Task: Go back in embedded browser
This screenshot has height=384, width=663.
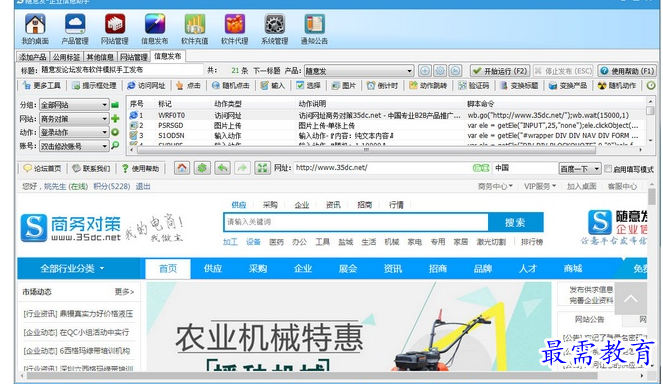Action: click(222, 168)
